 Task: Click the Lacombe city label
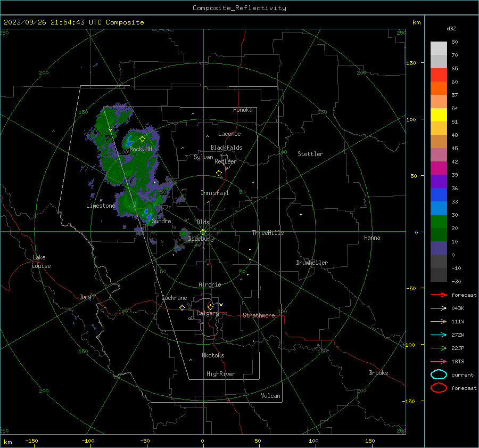click(x=229, y=134)
